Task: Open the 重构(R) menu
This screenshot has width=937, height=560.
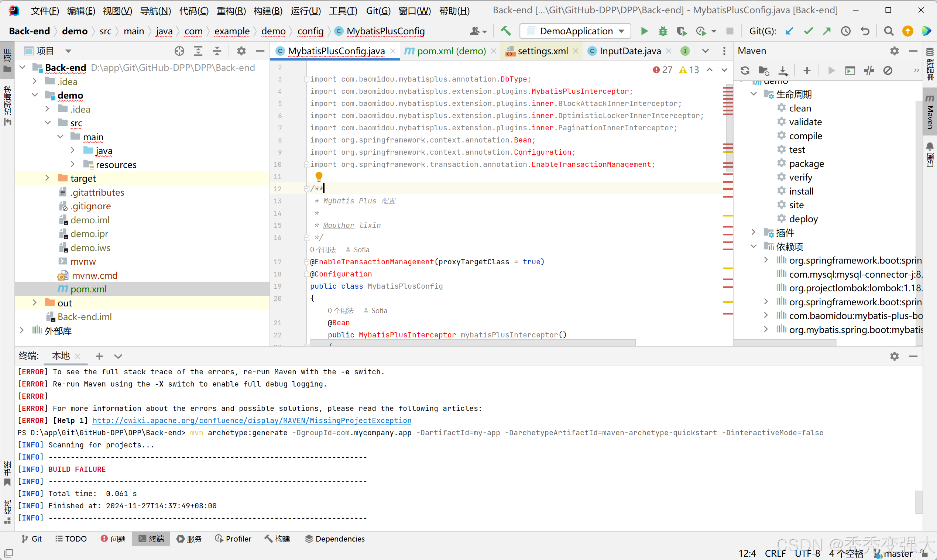Action: (231, 11)
